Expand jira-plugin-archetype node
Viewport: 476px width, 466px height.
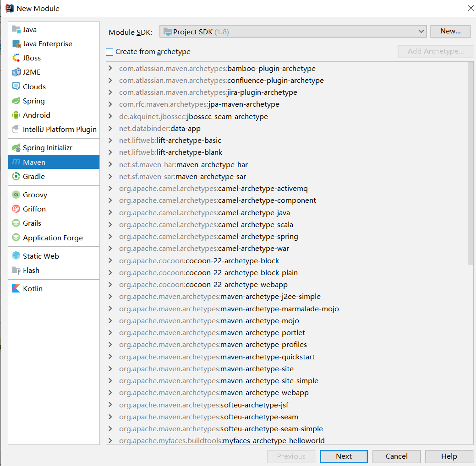(x=110, y=92)
